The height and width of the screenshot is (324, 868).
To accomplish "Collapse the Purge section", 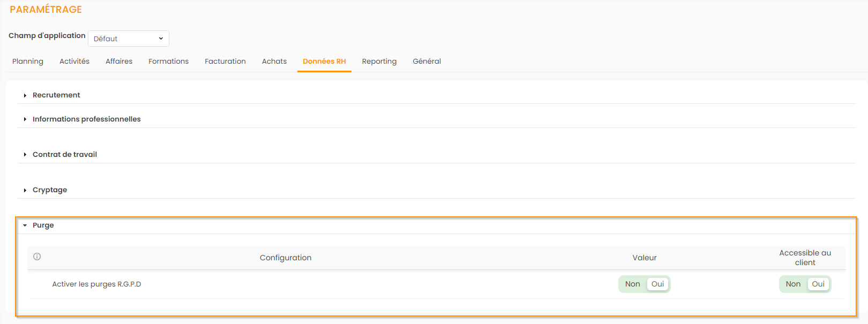I will pyautogui.click(x=43, y=225).
